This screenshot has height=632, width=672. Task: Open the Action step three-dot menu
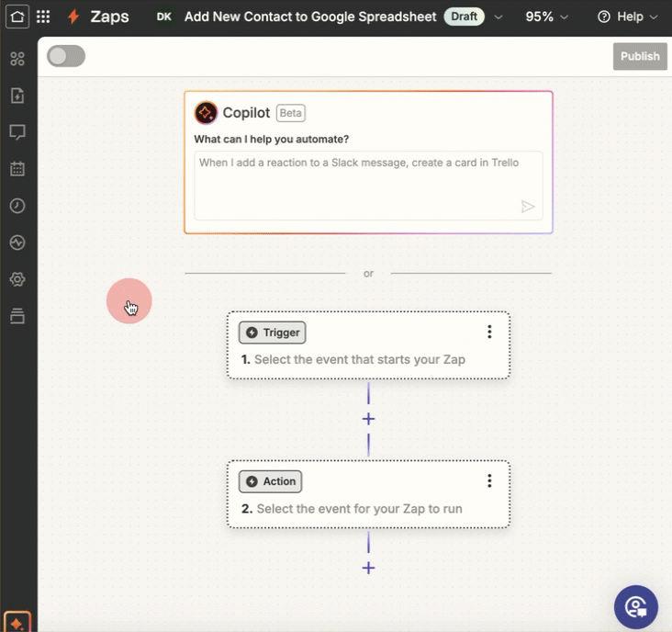[x=489, y=480]
